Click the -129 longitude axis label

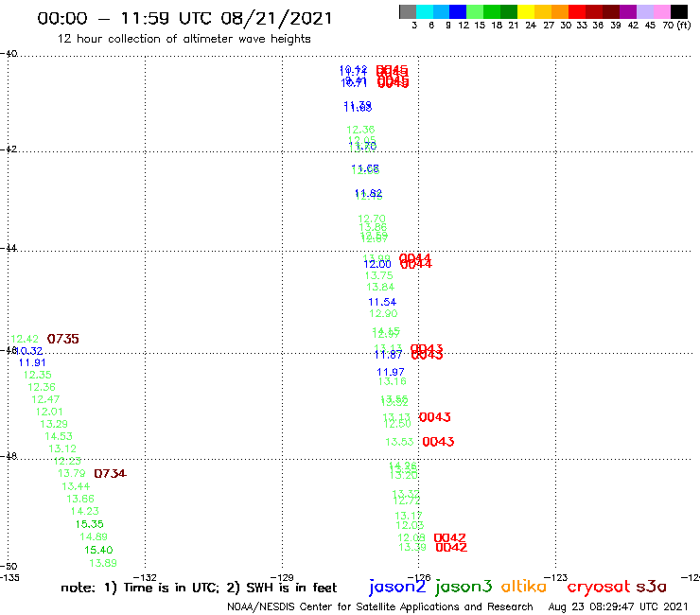[282, 577]
